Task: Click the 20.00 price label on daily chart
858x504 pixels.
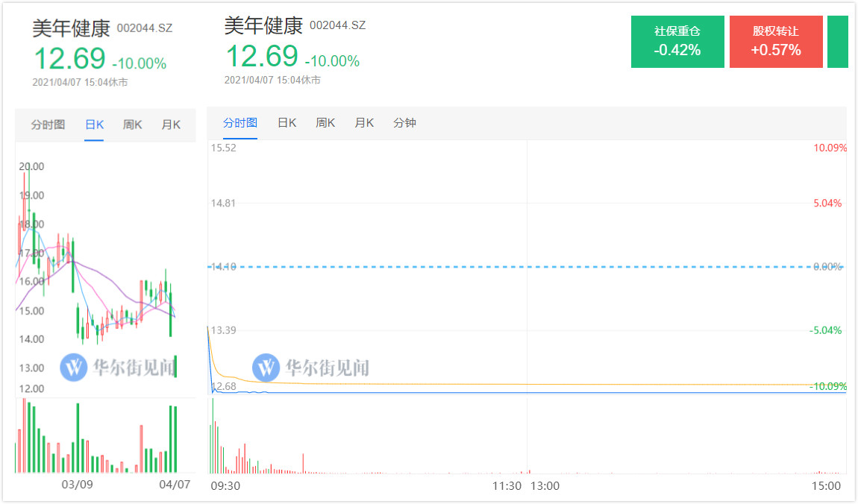Action: [32, 166]
